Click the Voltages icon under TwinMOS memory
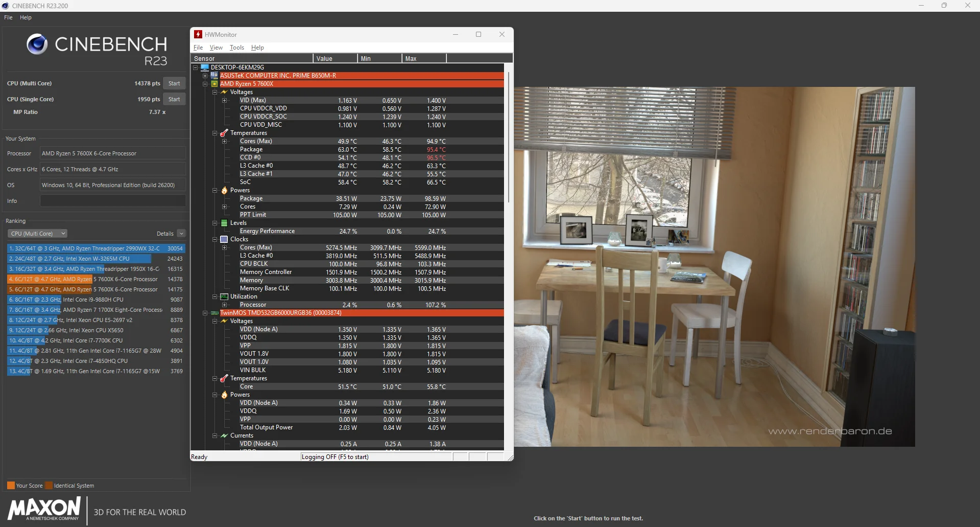This screenshot has height=527, width=980. tap(224, 321)
